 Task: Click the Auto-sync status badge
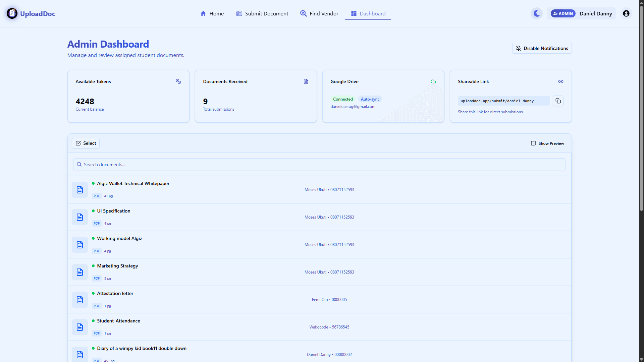click(x=370, y=99)
